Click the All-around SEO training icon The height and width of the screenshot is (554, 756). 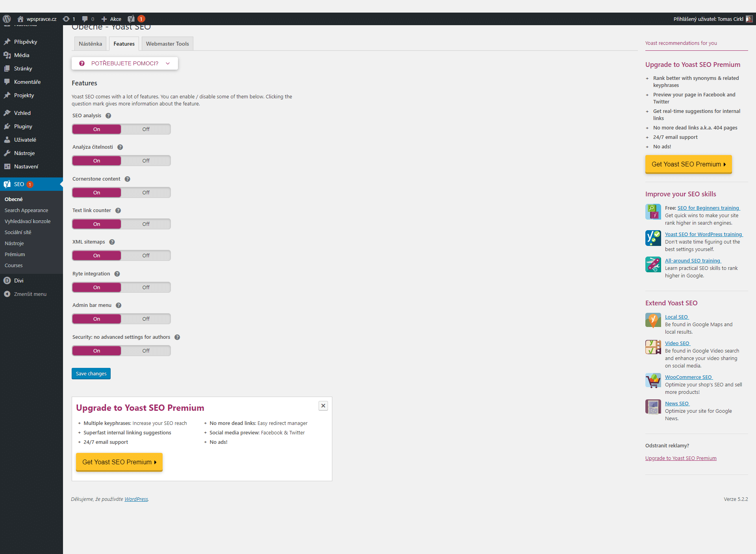pyautogui.click(x=653, y=264)
